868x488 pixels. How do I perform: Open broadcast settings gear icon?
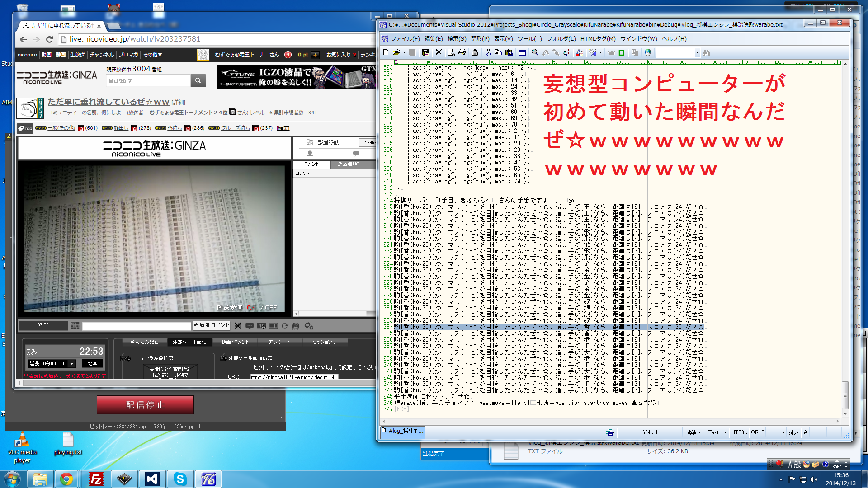(x=309, y=326)
